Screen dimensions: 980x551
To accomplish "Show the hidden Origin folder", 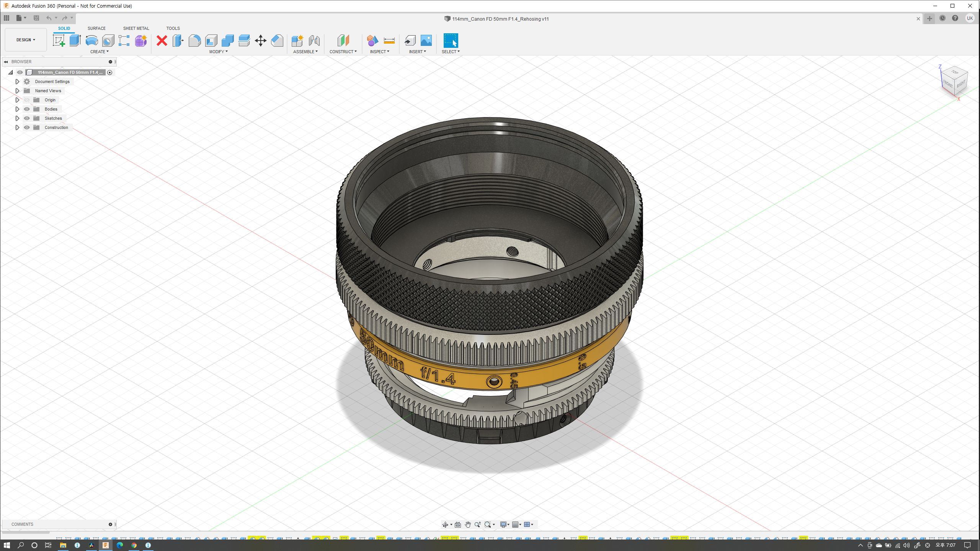I will (x=27, y=100).
